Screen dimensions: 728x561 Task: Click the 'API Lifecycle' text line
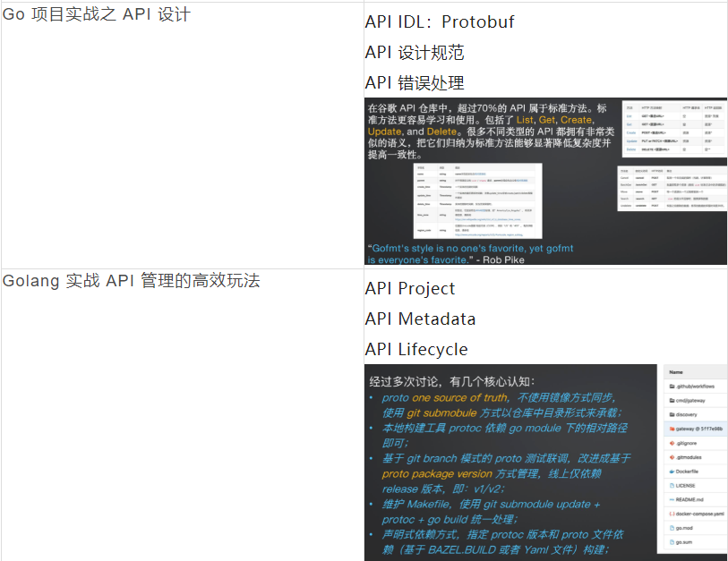(416, 349)
